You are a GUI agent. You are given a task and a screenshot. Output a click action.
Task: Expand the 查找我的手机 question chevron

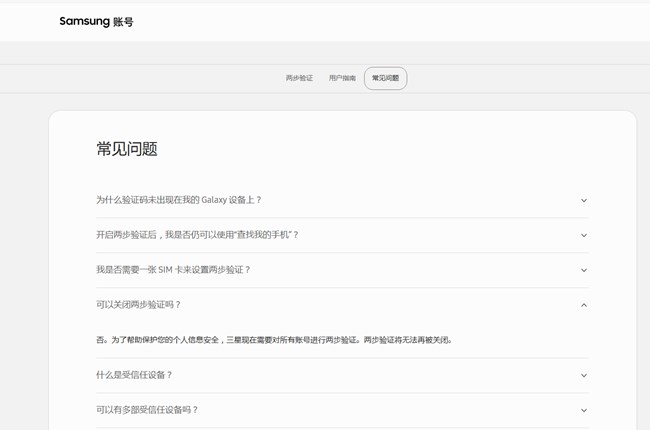tap(584, 235)
